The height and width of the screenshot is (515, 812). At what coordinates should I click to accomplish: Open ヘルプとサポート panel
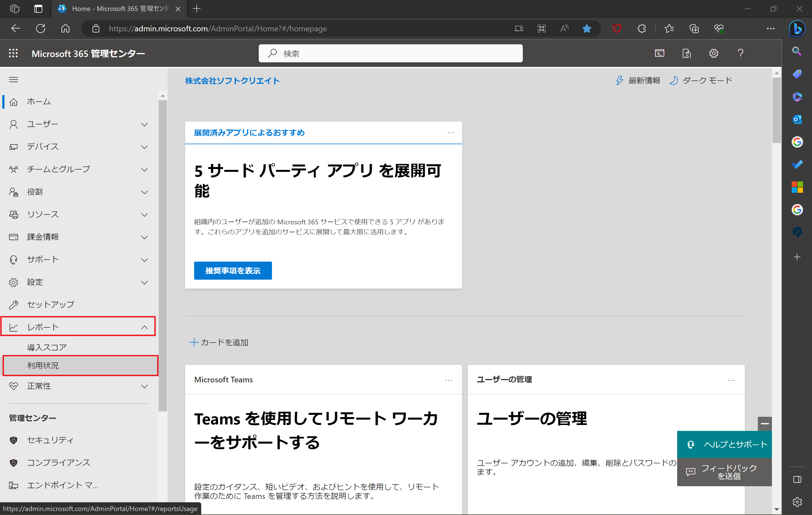[724, 444]
